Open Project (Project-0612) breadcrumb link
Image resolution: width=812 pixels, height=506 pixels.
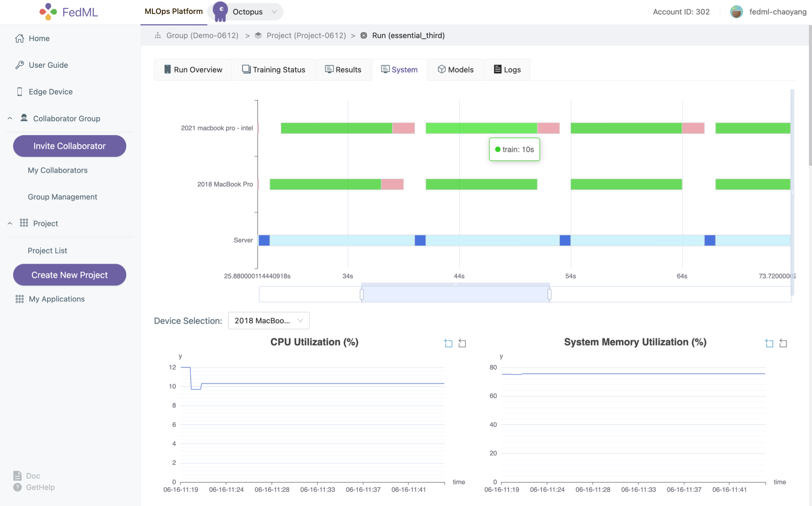(x=306, y=36)
